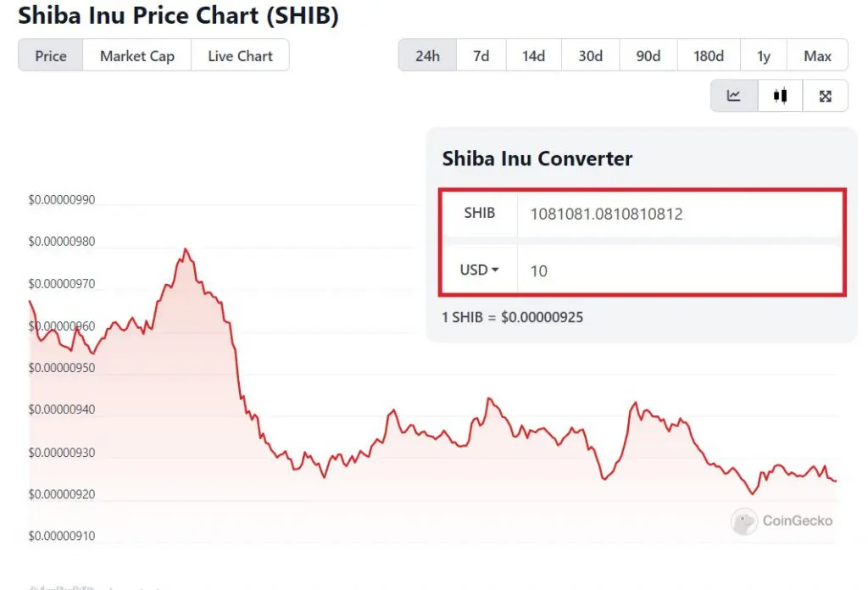Open fullscreen chart expand icon
The height and width of the screenshot is (590, 868).
825,96
